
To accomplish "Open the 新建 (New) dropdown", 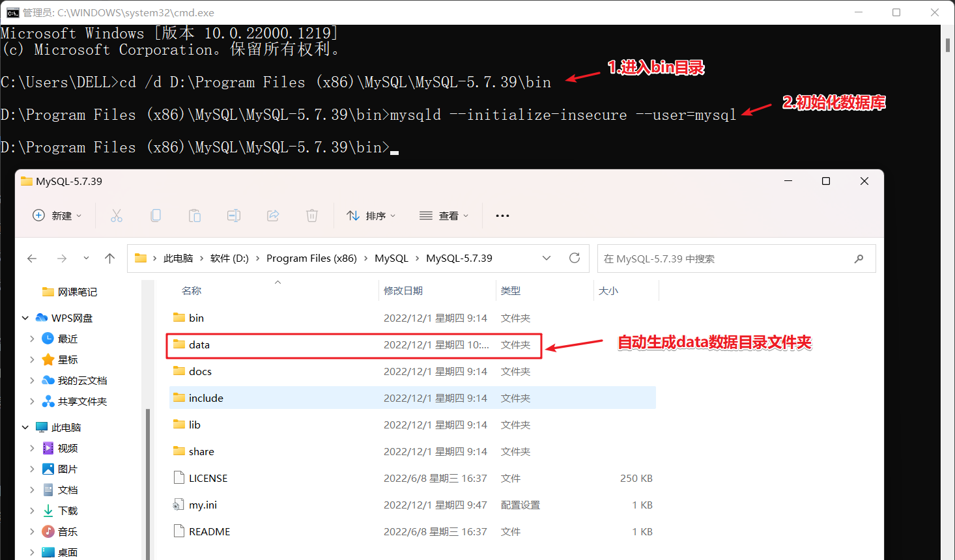I will point(57,216).
